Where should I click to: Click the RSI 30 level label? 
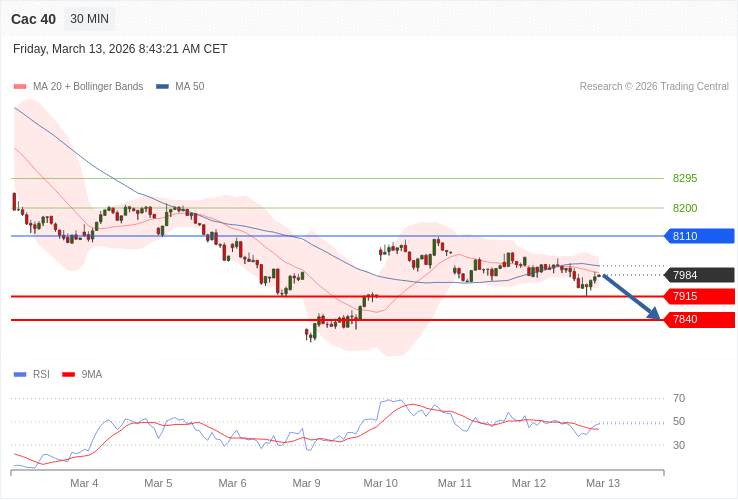[679, 445]
